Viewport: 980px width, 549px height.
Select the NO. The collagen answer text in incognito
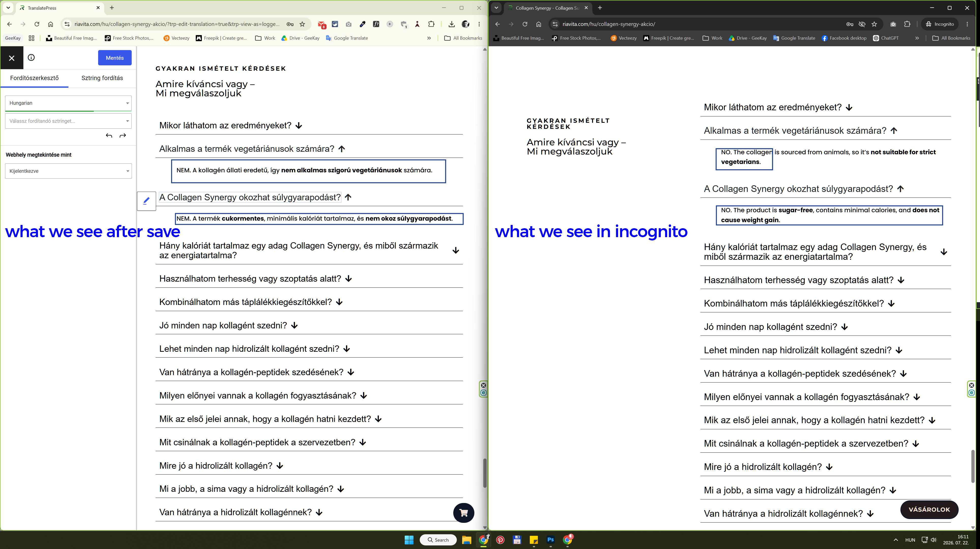[828, 157]
